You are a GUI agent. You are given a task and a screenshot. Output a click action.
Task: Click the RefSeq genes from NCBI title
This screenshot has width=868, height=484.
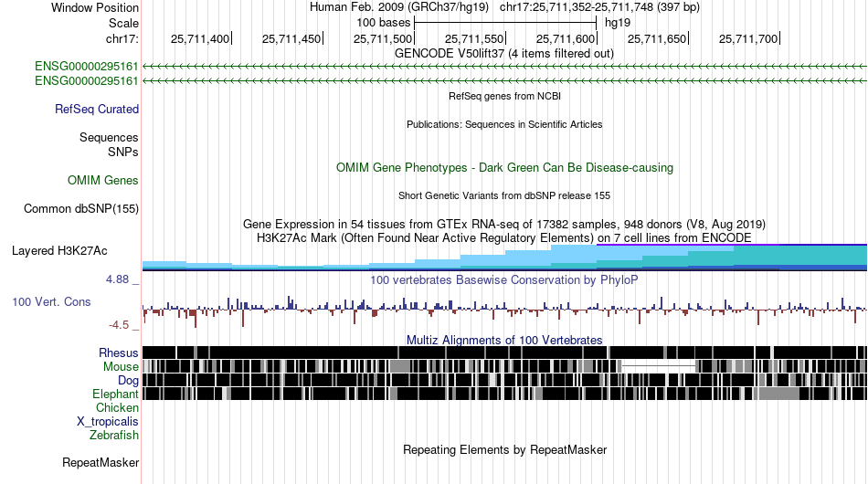coord(504,96)
